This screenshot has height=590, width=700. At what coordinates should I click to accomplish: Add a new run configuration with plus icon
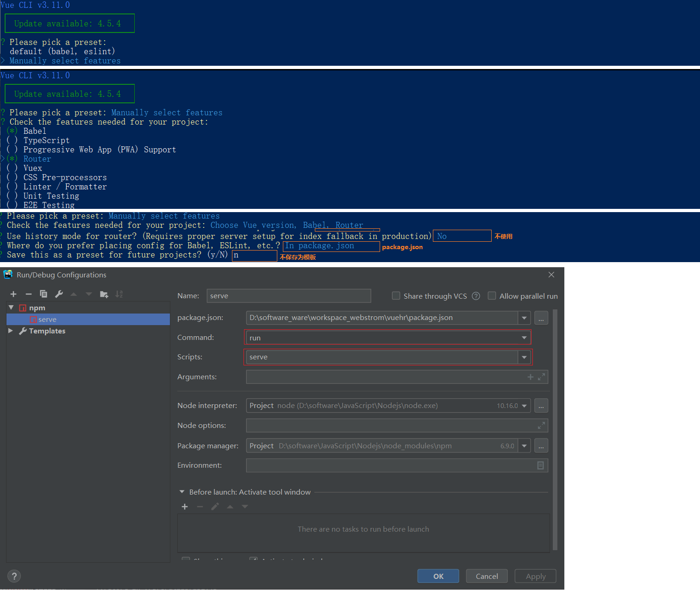click(x=13, y=294)
